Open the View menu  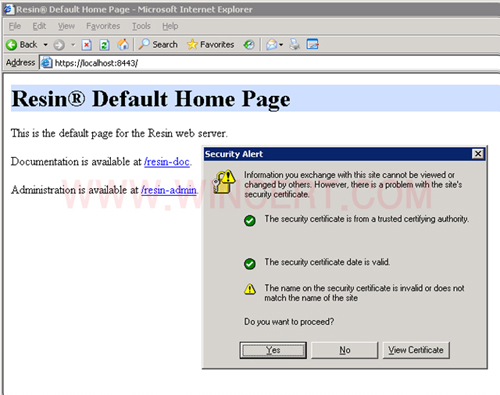[x=66, y=26]
